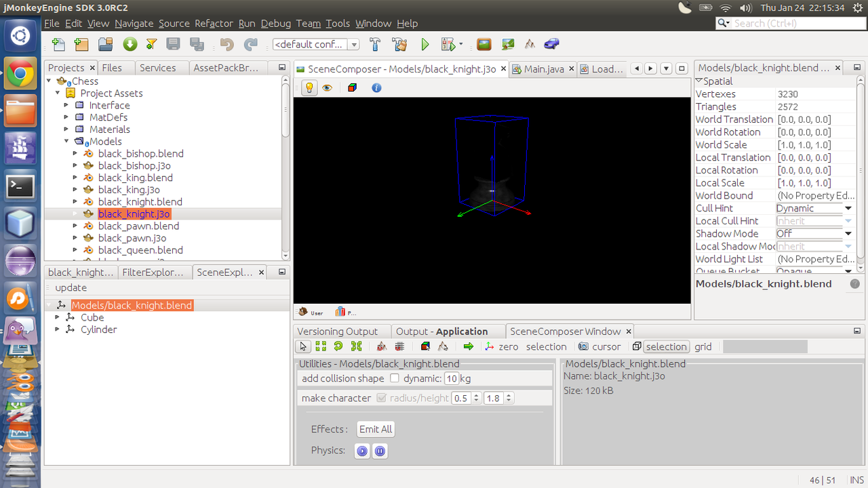Click the zero cursor position button

tap(502, 346)
